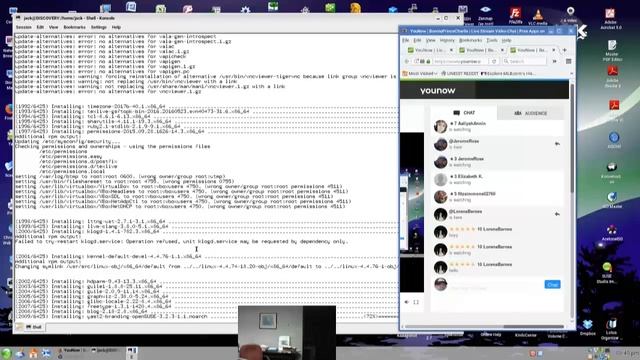Click the Firefox Search box

point(524,61)
